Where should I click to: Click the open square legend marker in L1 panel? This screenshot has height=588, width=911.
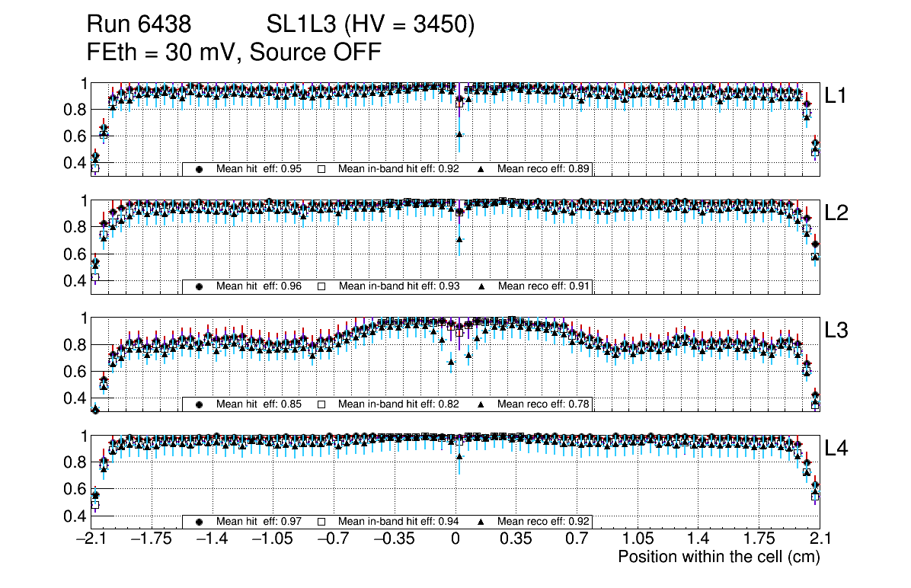tap(321, 169)
